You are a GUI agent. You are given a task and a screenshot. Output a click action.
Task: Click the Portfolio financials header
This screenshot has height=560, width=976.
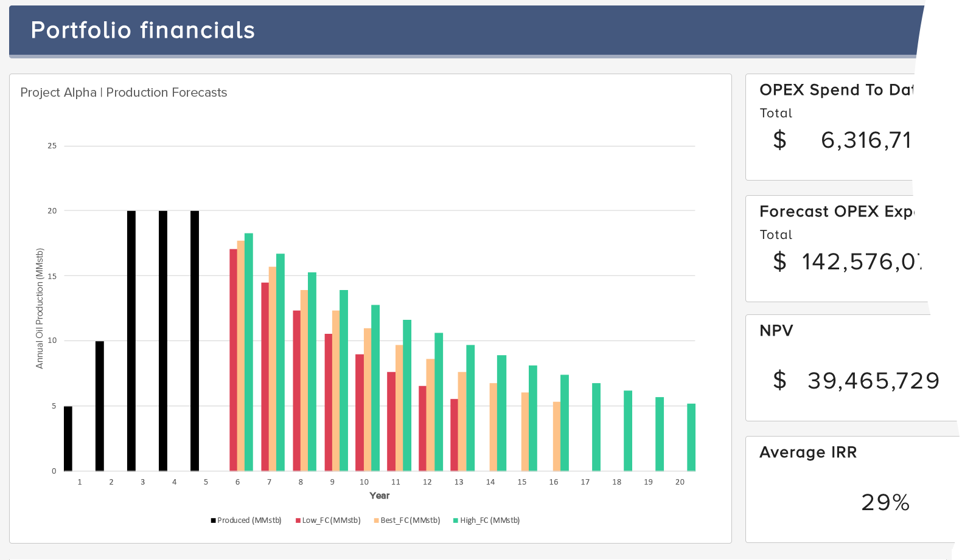[142, 30]
